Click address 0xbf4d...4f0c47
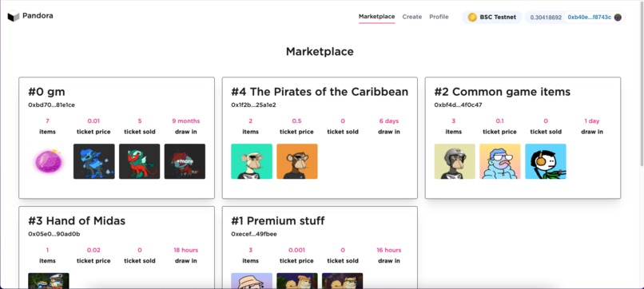 (x=458, y=105)
